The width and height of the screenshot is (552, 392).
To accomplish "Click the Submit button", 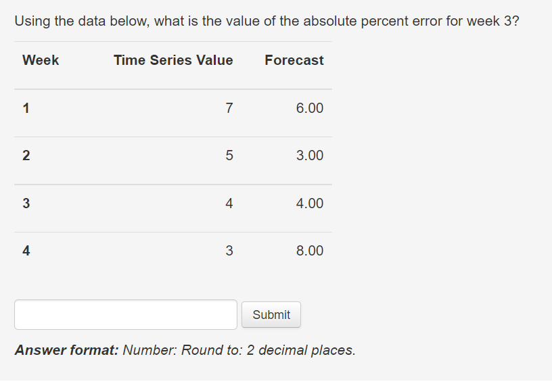I will [x=271, y=314].
